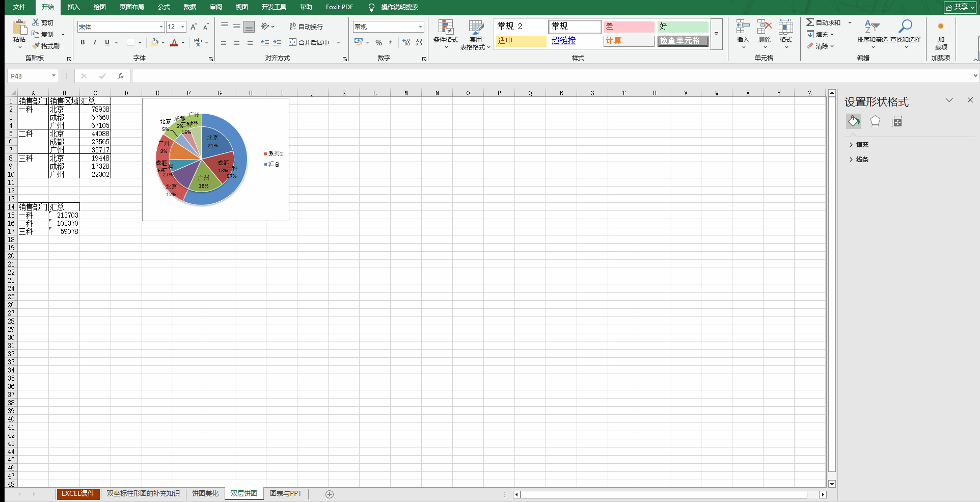Screen dimensions: 980x502
Task: Expand the 填充 (Fill) section
Action: coord(862,145)
